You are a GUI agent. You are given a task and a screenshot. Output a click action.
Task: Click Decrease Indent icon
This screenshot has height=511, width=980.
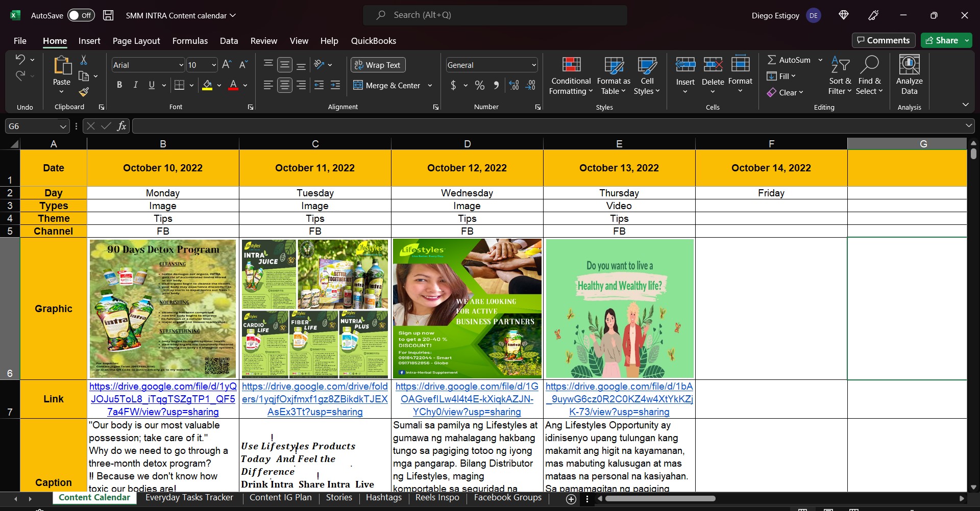click(319, 85)
